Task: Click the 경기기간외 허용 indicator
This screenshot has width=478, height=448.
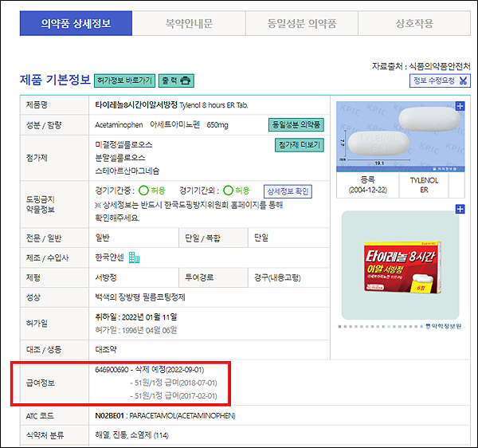Action: (237, 191)
